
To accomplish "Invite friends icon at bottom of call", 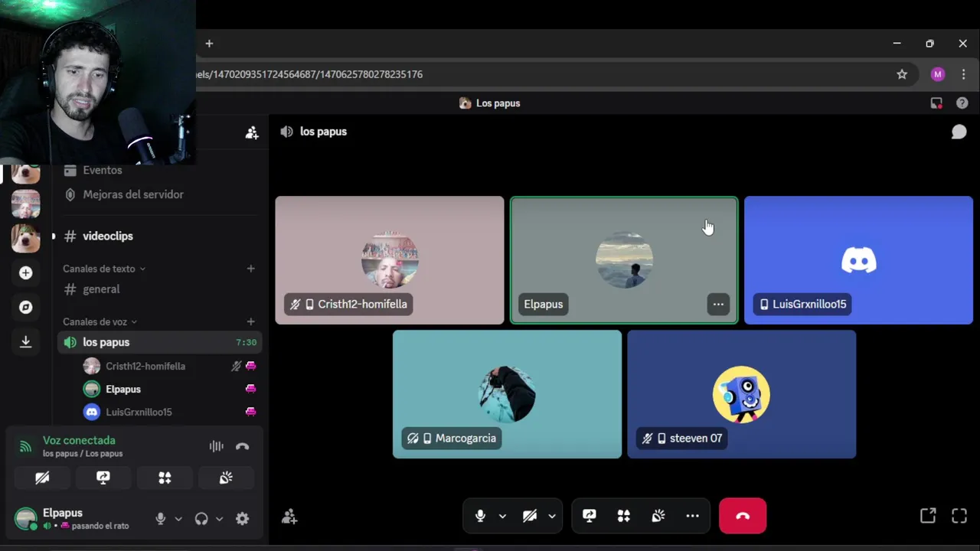I will point(289,517).
